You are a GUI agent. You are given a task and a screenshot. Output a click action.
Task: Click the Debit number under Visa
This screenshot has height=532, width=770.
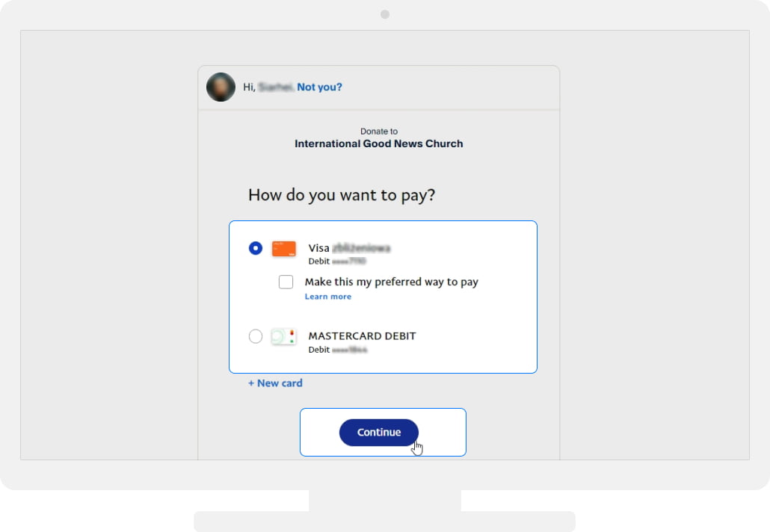(337, 262)
